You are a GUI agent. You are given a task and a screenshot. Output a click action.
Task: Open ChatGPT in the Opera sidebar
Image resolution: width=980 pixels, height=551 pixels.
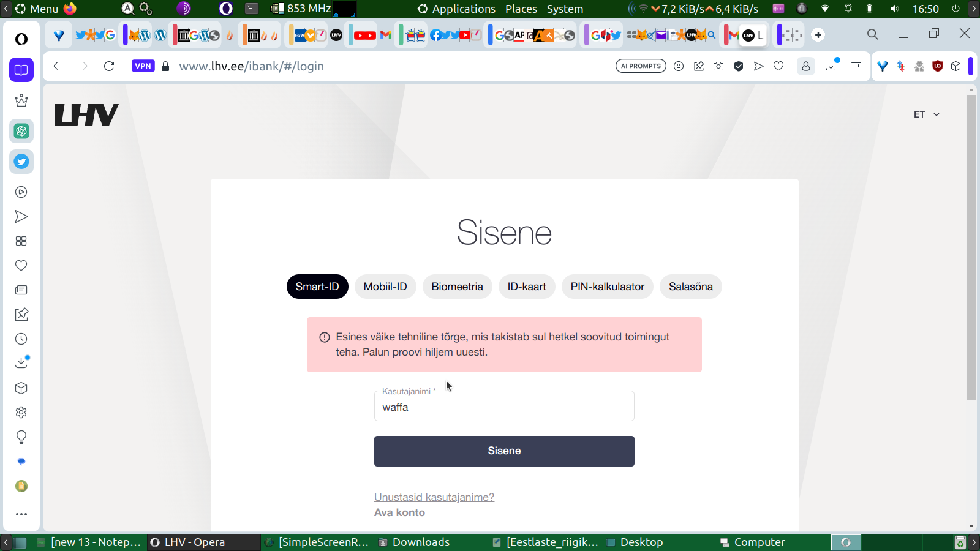pos(21,131)
